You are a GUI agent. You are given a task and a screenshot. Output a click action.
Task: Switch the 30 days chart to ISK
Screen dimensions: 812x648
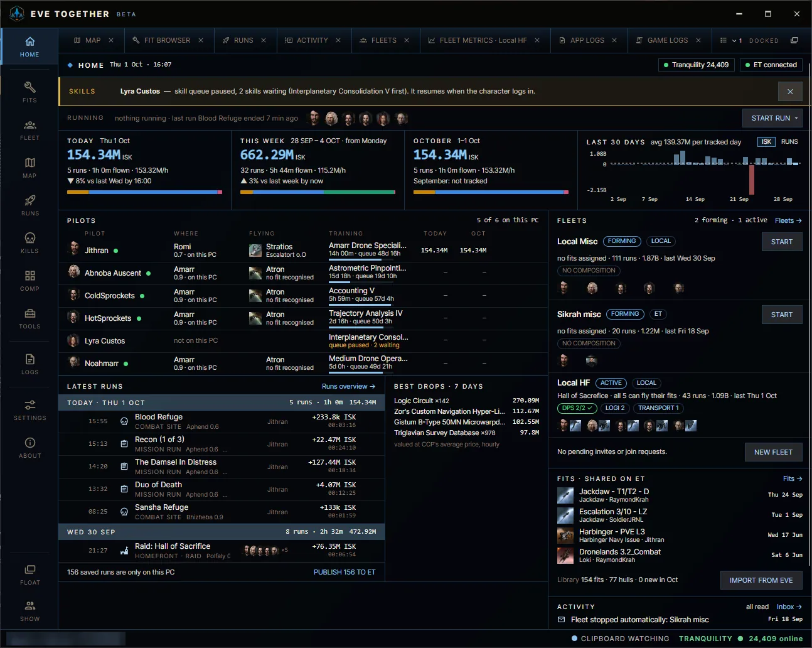pos(766,142)
